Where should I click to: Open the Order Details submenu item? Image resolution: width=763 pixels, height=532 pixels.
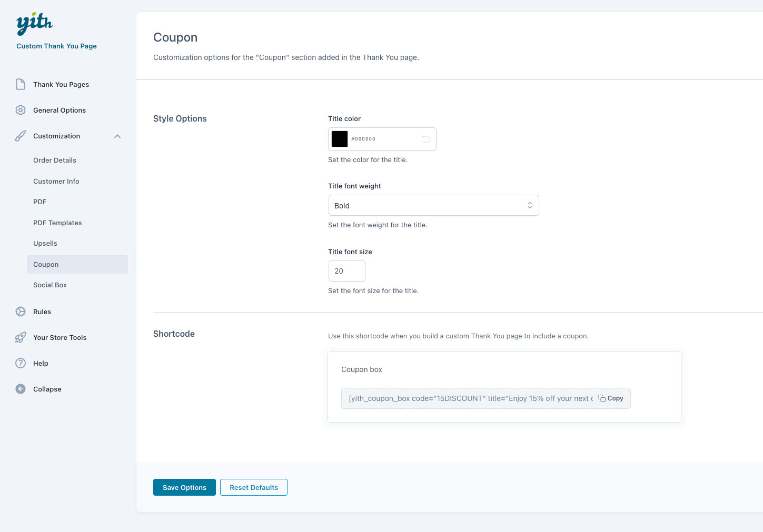pyautogui.click(x=55, y=160)
